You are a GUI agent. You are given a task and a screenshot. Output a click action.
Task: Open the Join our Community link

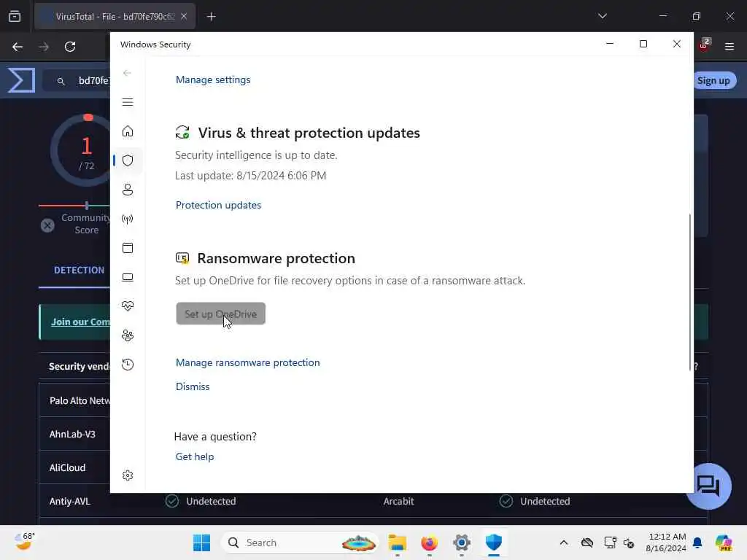click(x=80, y=322)
